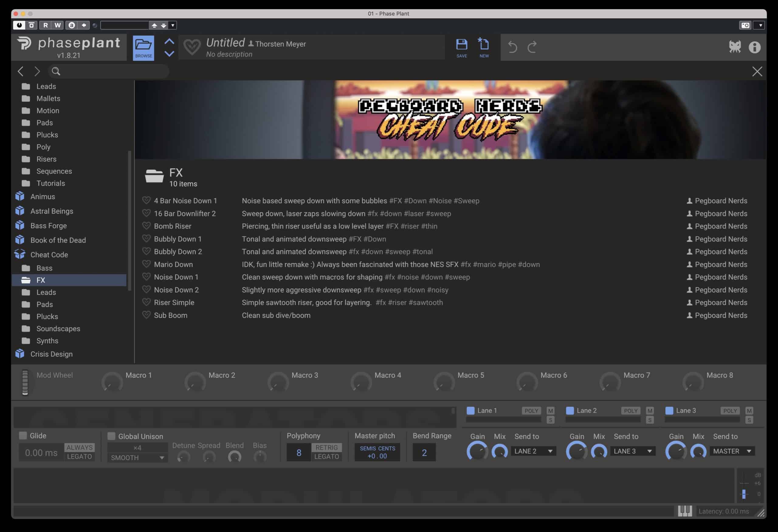Image resolution: width=778 pixels, height=532 pixels.
Task: Open the info icon
Action: (x=755, y=47)
